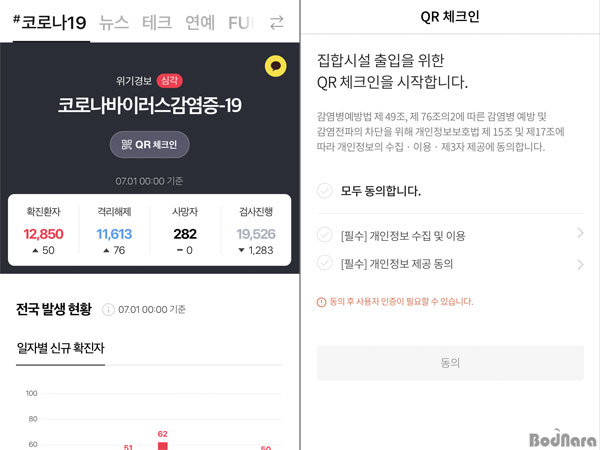Click the red 심각 alert badge
Screen dimensions: 600x450
click(170, 80)
